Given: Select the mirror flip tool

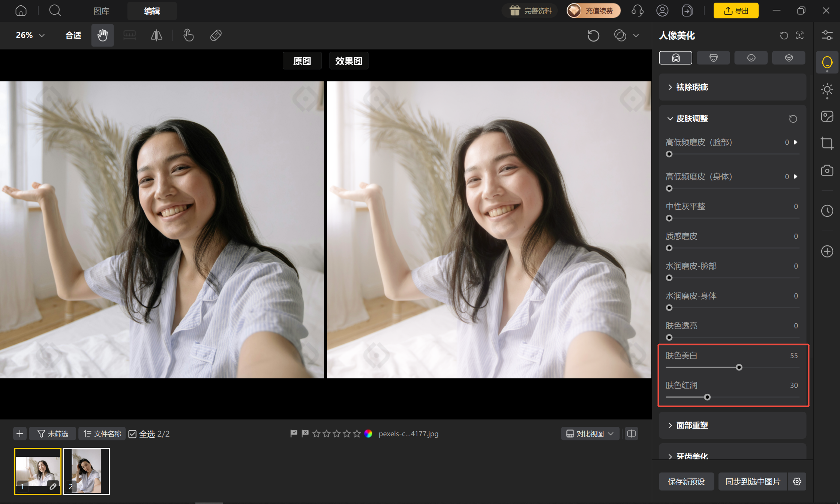Looking at the screenshot, I should (156, 35).
